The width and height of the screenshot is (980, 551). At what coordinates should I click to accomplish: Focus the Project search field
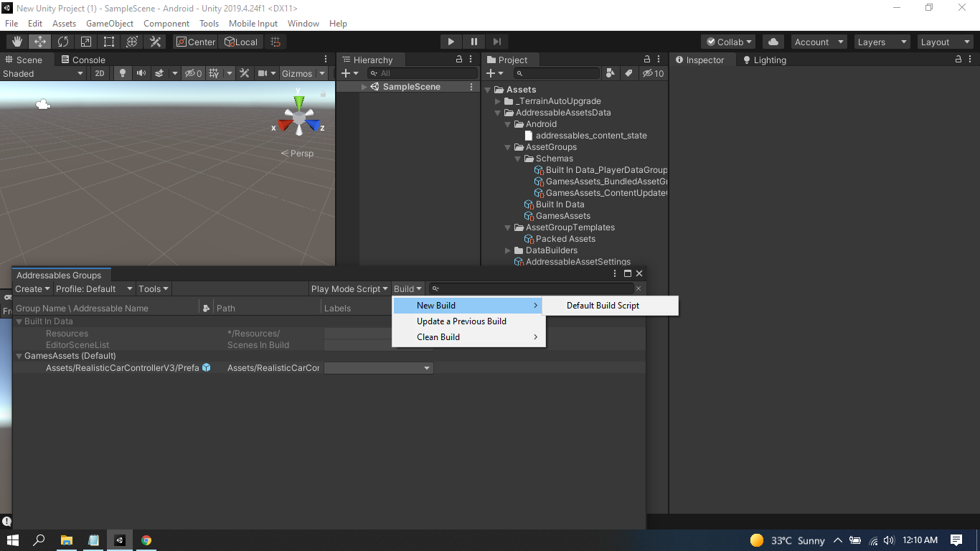pyautogui.click(x=556, y=73)
